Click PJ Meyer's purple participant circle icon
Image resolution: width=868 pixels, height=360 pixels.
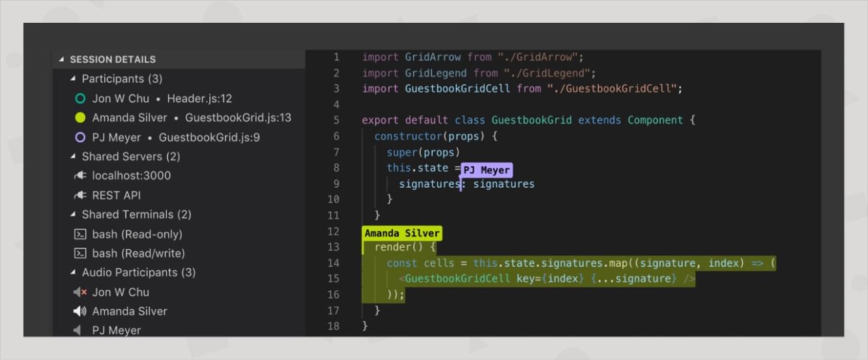pos(80,138)
